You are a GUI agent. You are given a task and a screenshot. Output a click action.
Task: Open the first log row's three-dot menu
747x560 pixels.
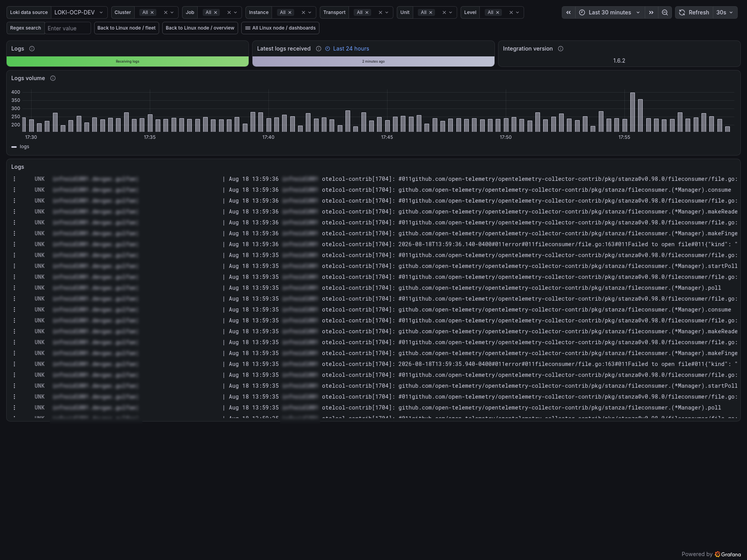(14, 179)
